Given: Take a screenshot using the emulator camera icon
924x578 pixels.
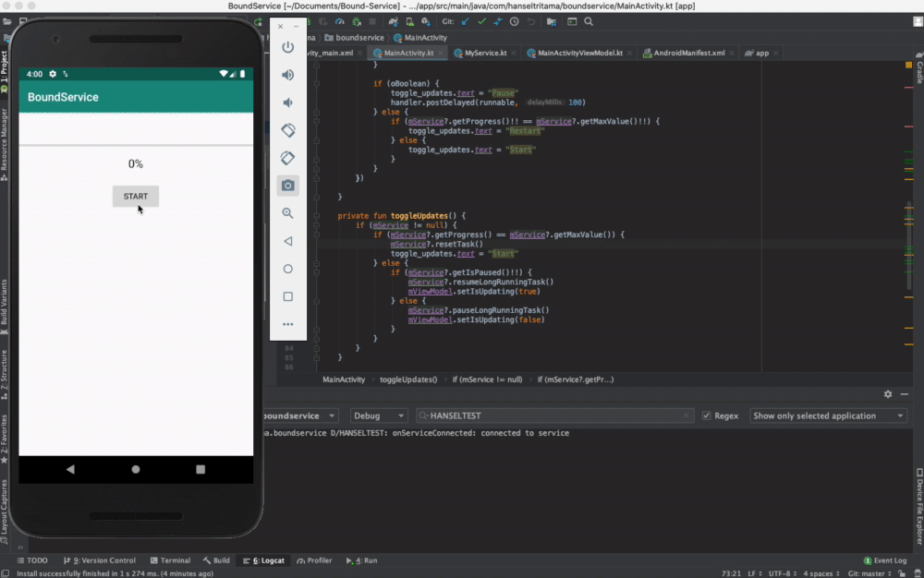Looking at the screenshot, I should pos(287,186).
